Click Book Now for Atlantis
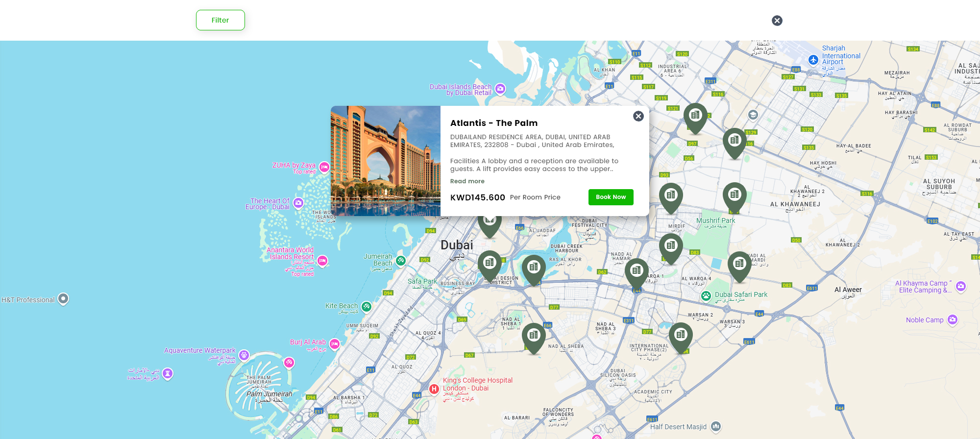 pos(611,197)
